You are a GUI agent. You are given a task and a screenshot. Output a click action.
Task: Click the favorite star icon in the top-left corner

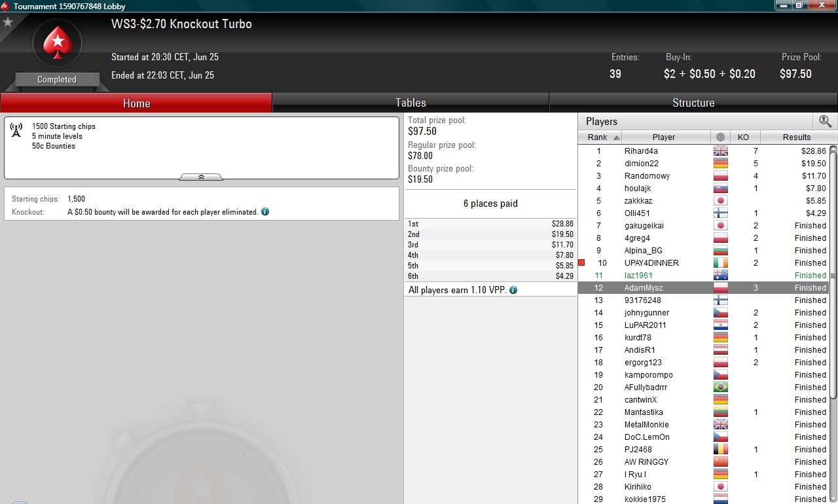pyautogui.click(x=8, y=22)
